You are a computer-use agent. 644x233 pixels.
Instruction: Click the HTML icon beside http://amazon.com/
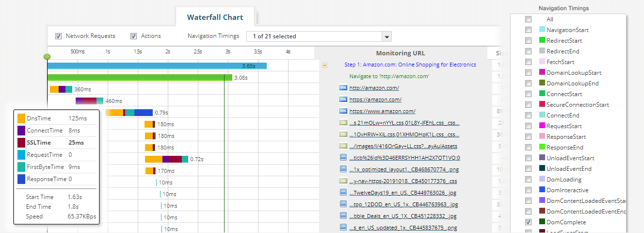(x=343, y=88)
